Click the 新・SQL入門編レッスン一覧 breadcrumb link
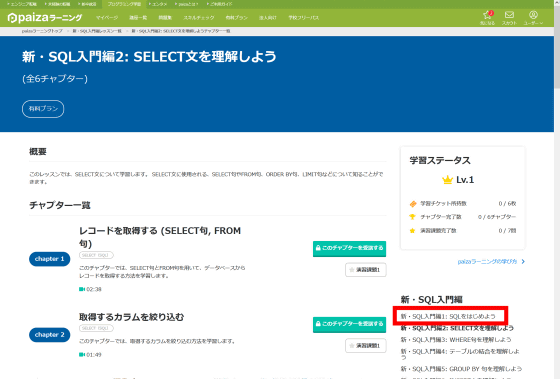560x379 pixels. coord(97,31)
